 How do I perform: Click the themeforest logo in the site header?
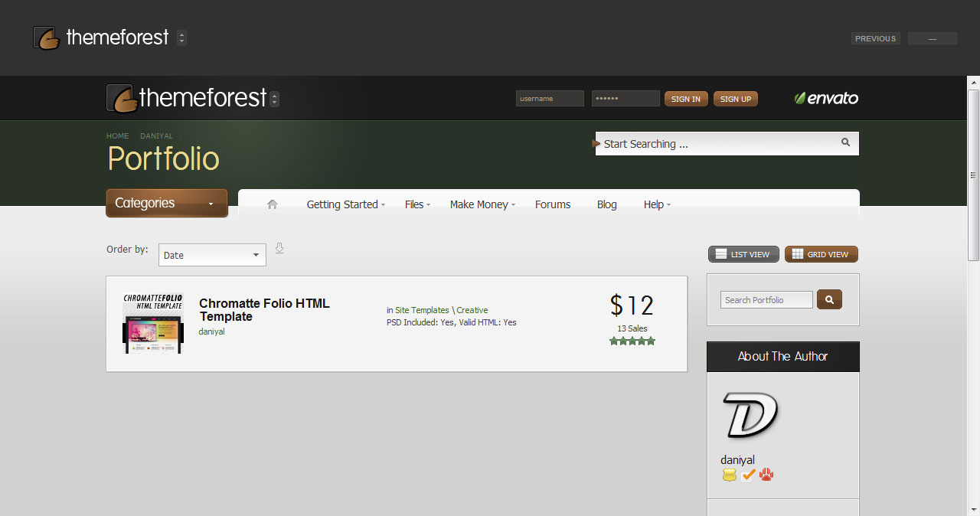tap(186, 98)
